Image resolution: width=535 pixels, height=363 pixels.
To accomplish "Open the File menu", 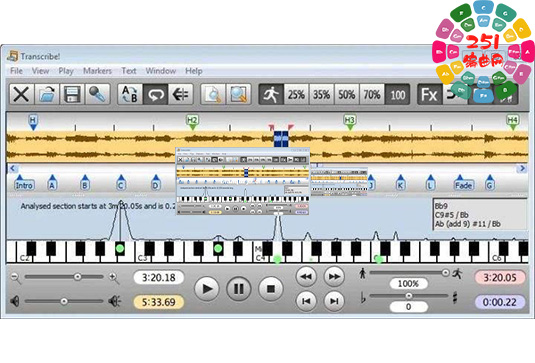I will pyautogui.click(x=16, y=71).
